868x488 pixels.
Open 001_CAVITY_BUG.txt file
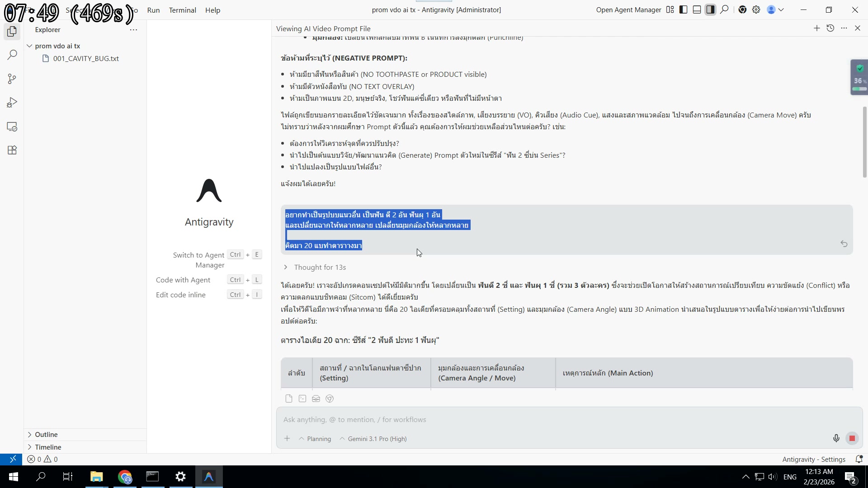click(86, 59)
